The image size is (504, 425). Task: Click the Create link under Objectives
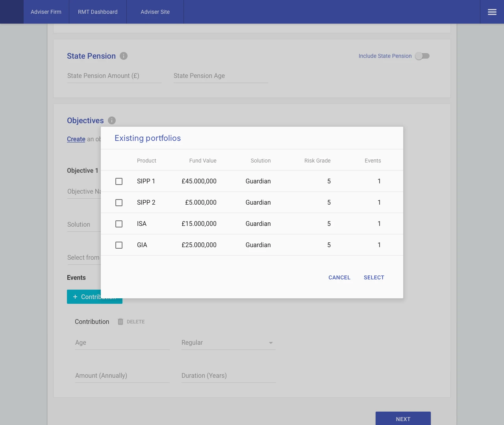(76, 139)
